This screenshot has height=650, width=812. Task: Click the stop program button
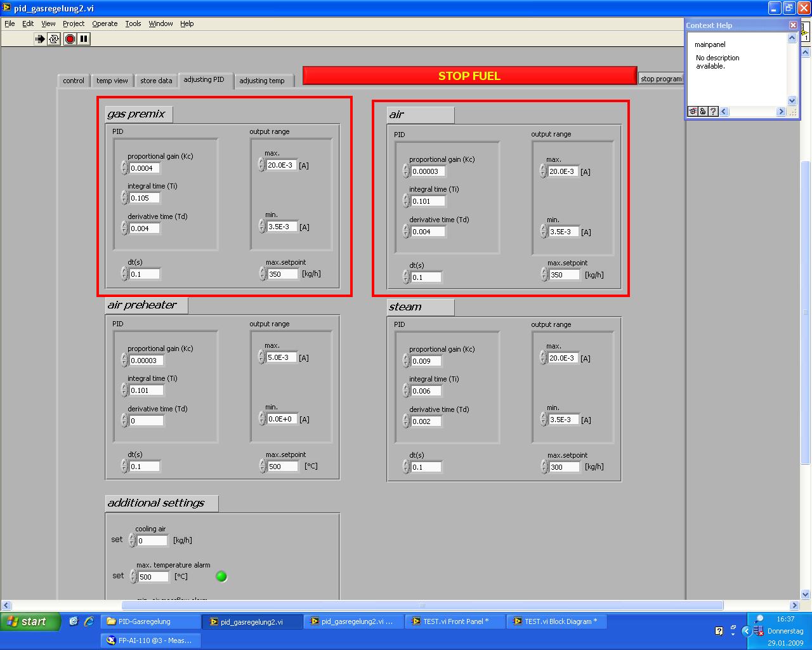(660, 79)
